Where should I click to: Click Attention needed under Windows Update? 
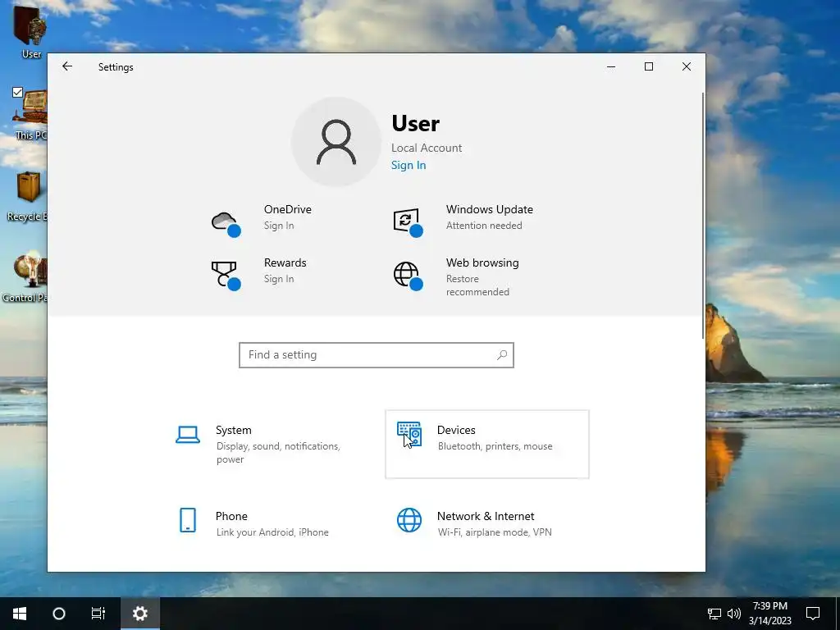(x=484, y=226)
